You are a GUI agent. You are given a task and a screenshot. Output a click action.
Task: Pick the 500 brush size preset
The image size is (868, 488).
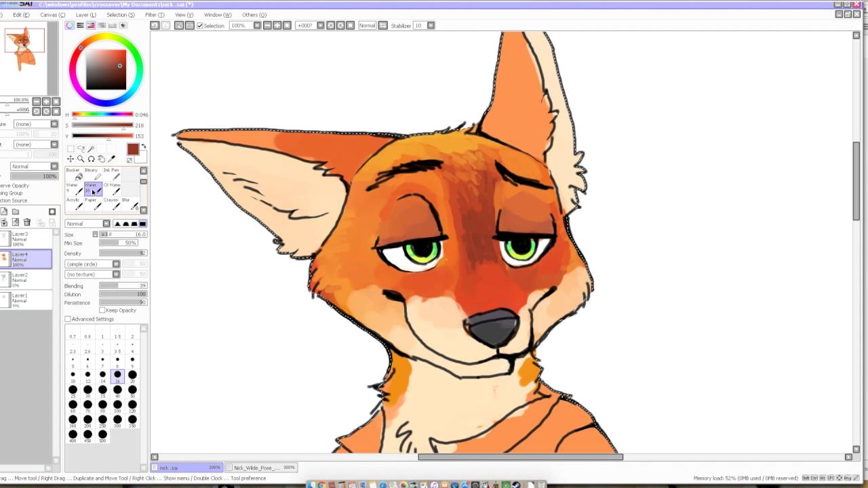point(102,436)
